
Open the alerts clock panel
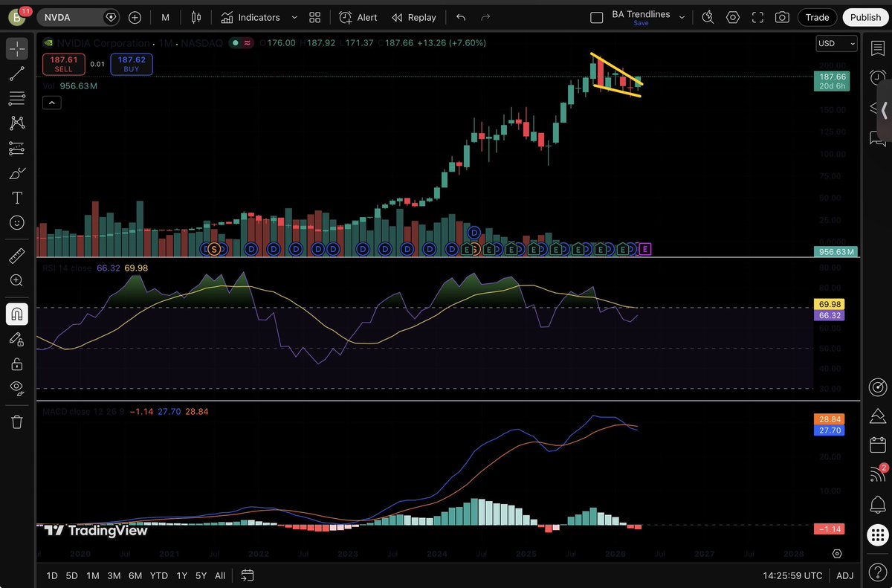coord(878,77)
